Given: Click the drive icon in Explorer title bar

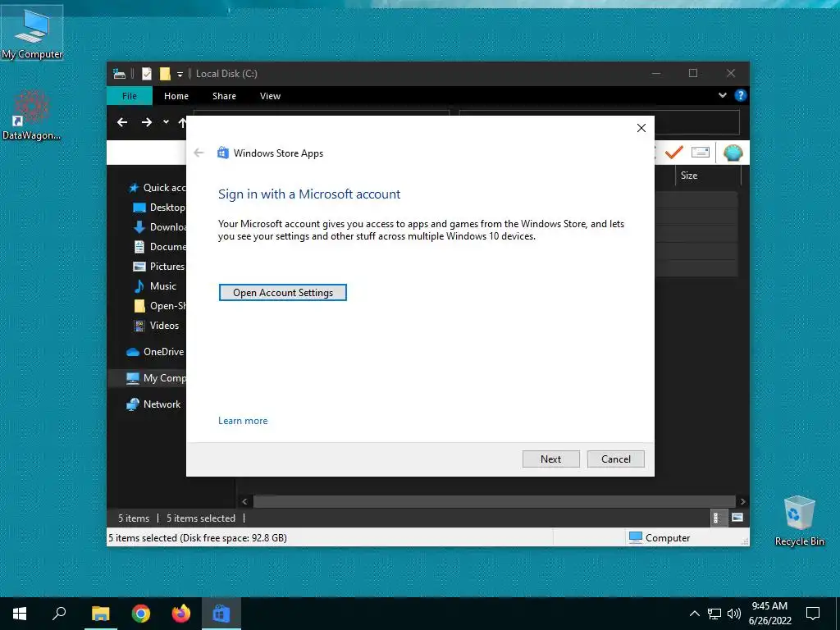Looking at the screenshot, I should click(119, 74).
